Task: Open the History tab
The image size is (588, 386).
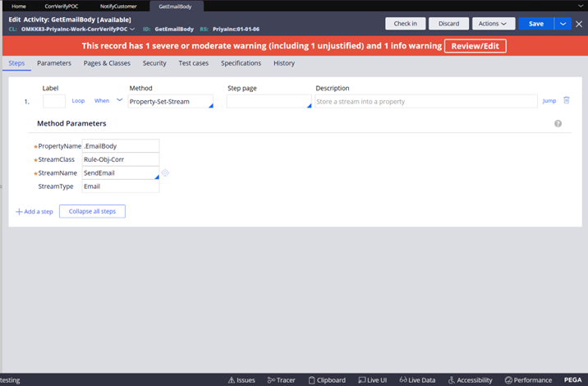Action: (284, 63)
